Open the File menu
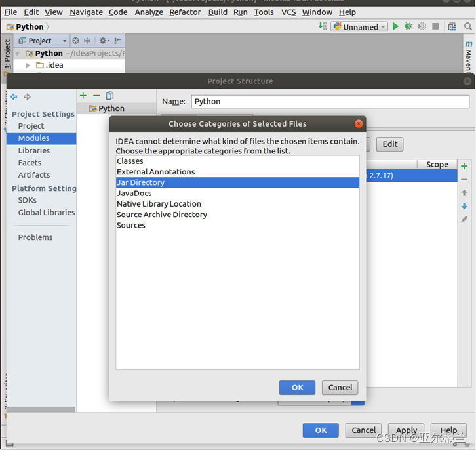 click(x=10, y=12)
